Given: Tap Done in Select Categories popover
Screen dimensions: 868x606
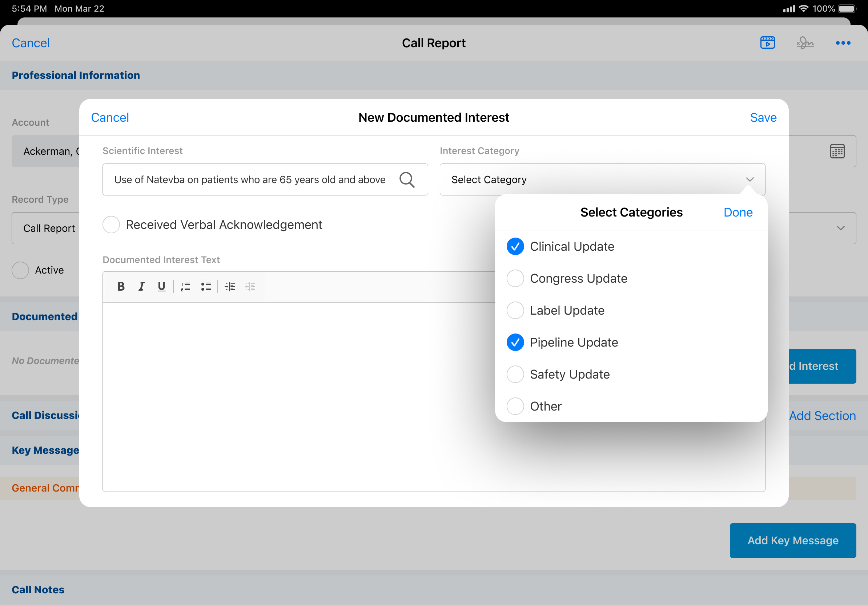Looking at the screenshot, I should pos(738,213).
